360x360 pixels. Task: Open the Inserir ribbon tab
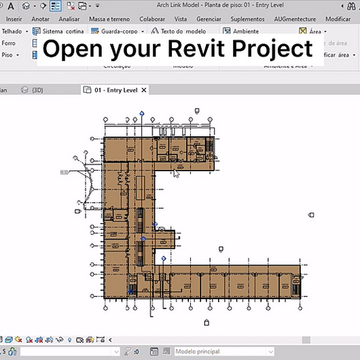[x=14, y=19]
